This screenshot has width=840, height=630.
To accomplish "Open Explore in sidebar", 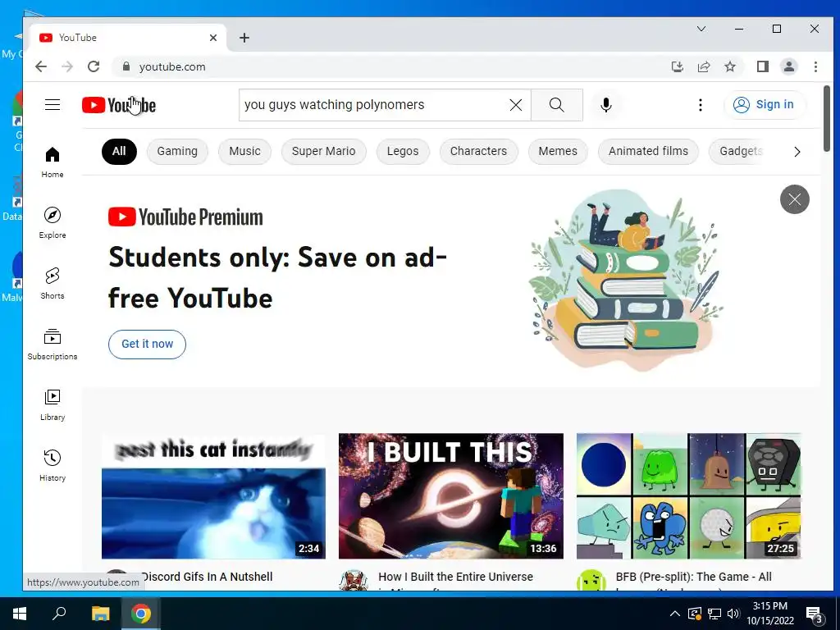I will (52, 223).
